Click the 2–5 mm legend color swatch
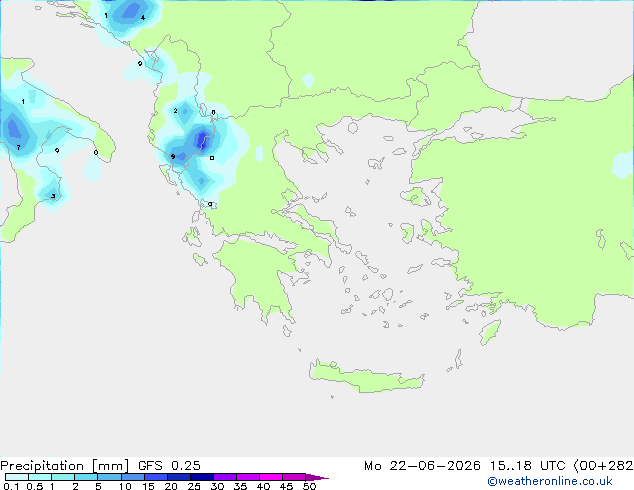Image resolution: width=634 pixels, height=490 pixels. 86,477
